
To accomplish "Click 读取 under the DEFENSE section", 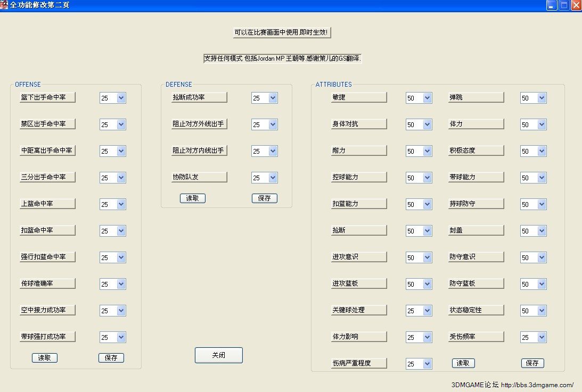I will [192, 198].
